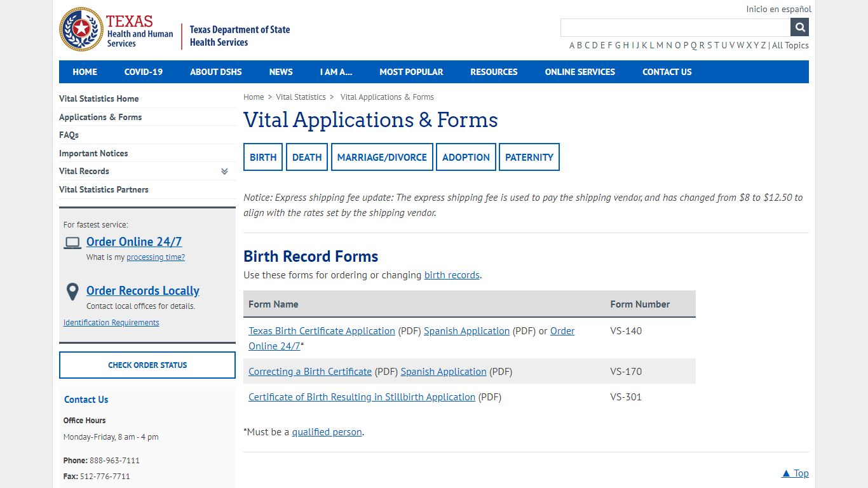Click CHECK ORDER STATUS button
The height and width of the screenshot is (488, 868).
coord(147,365)
